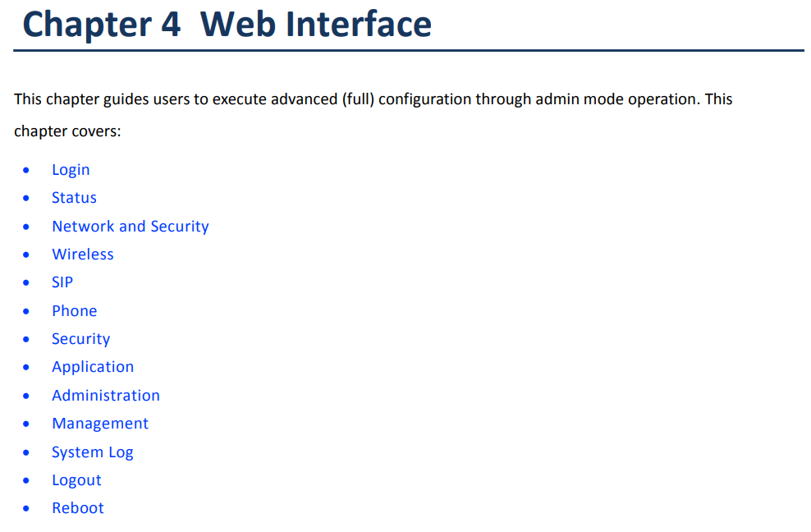Go to Network and Security section

point(131,226)
